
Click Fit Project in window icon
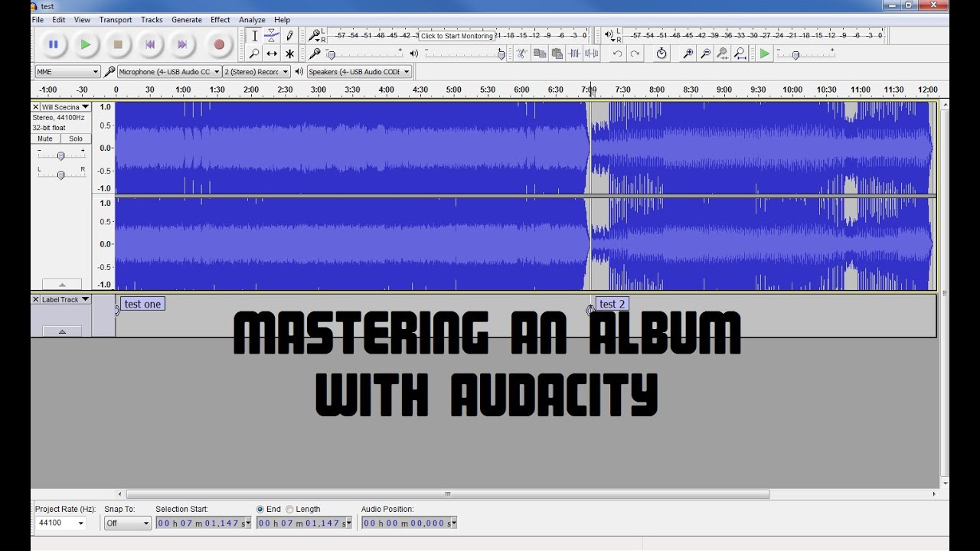pos(740,54)
